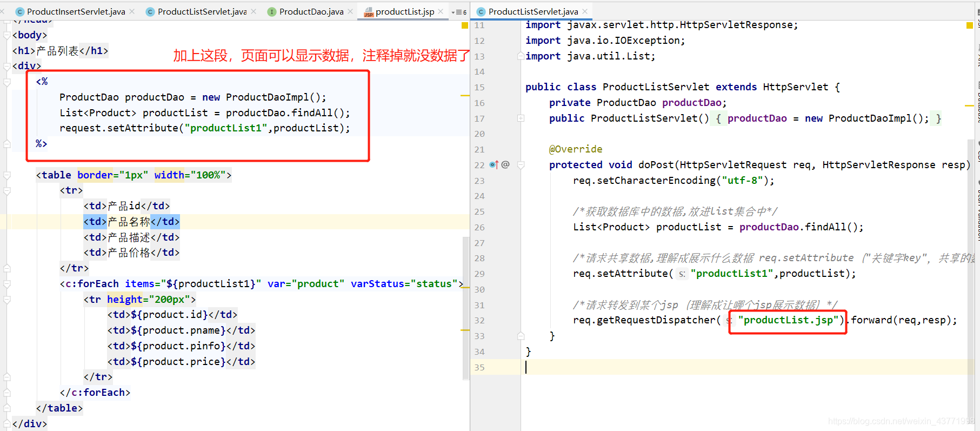980x431 pixels.
Task: Show the hidden tabs dropdown list
Action: pyautogui.click(x=459, y=12)
